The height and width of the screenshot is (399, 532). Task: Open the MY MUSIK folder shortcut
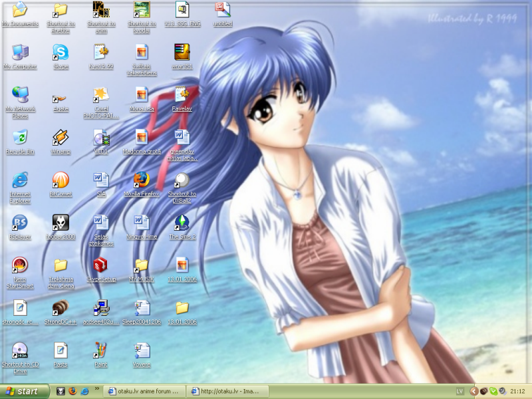point(142,270)
